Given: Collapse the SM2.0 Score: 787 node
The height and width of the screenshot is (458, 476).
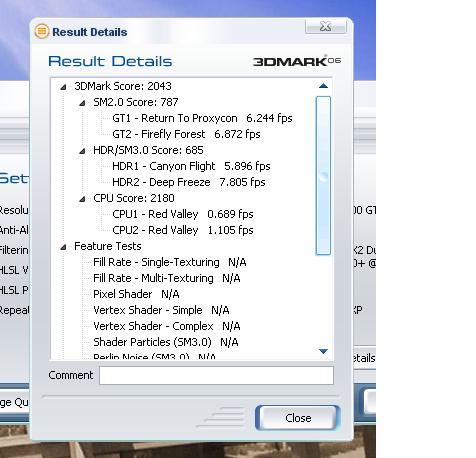Looking at the screenshot, I should [x=82, y=103].
